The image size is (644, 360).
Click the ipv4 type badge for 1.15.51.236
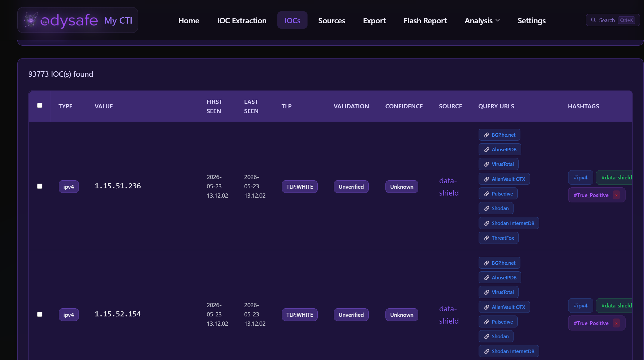tap(69, 187)
